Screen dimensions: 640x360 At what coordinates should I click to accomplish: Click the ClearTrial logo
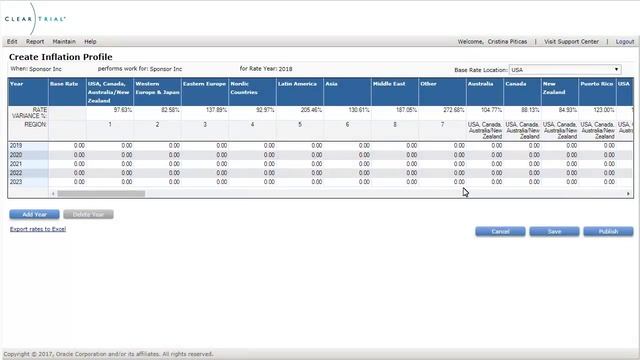click(35, 19)
